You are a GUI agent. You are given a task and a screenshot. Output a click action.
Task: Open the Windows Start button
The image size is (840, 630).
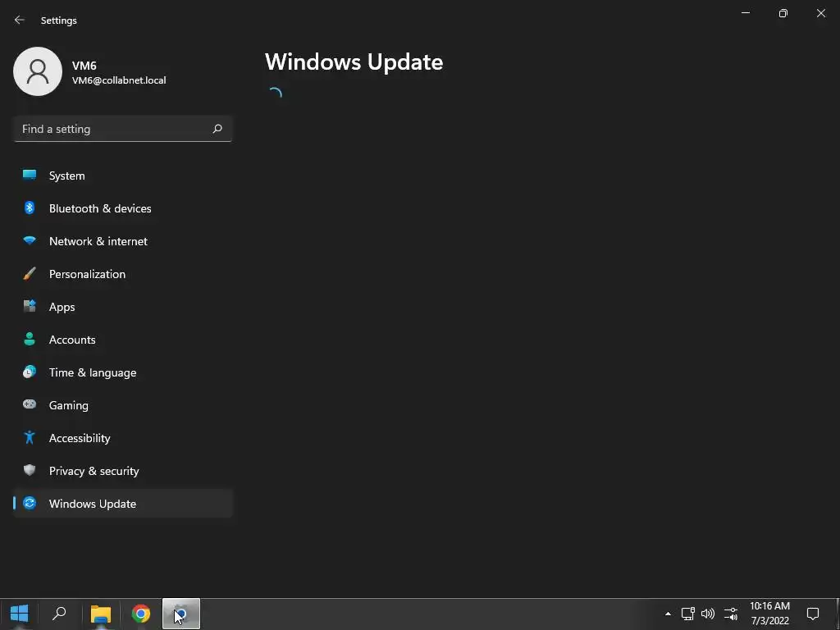[20, 614]
